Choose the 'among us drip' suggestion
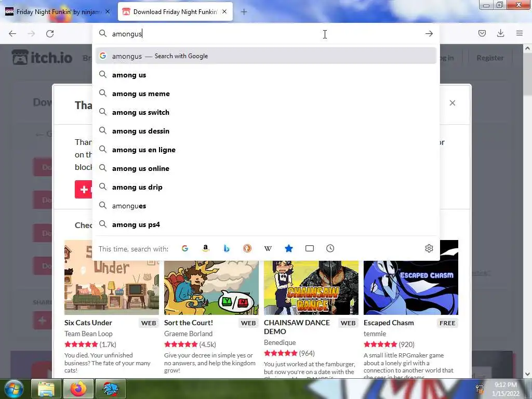The width and height of the screenshot is (532, 399). tap(265, 187)
